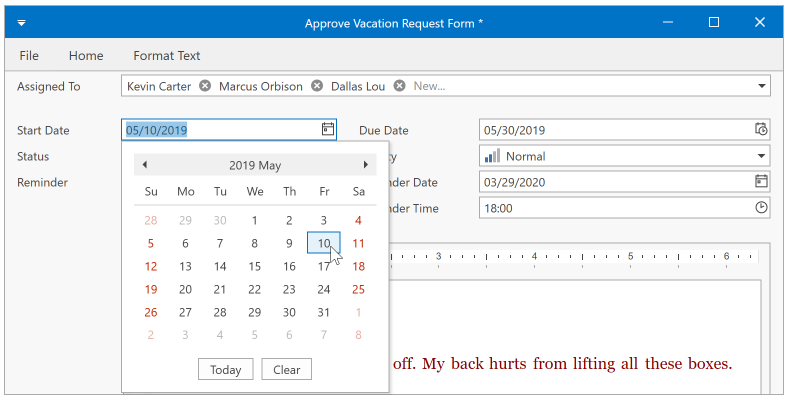Remove Marcus Orbison token

pyautogui.click(x=317, y=86)
